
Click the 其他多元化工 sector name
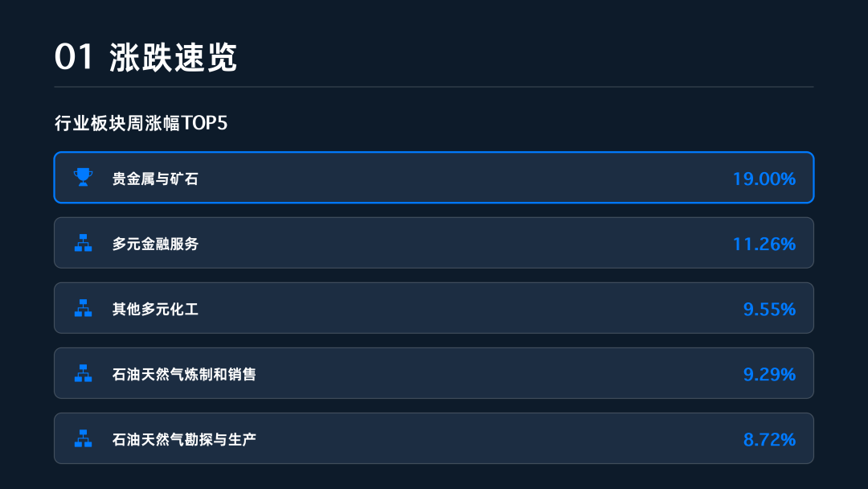tap(155, 309)
